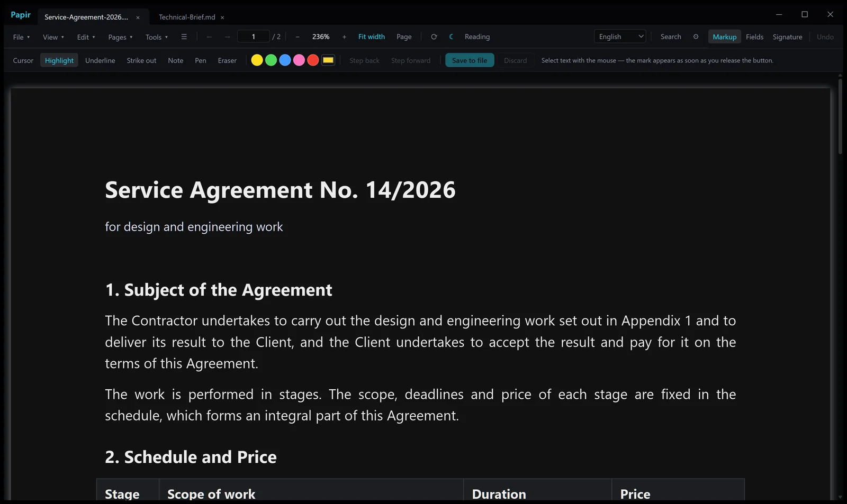
Task: Enable Fit width zoom mode
Action: pyautogui.click(x=372, y=37)
